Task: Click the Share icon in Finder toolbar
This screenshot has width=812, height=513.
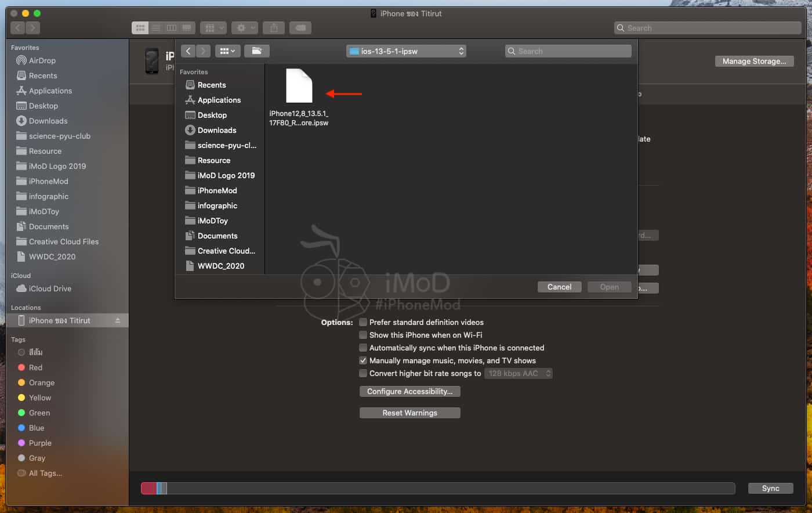Action: pyautogui.click(x=274, y=28)
